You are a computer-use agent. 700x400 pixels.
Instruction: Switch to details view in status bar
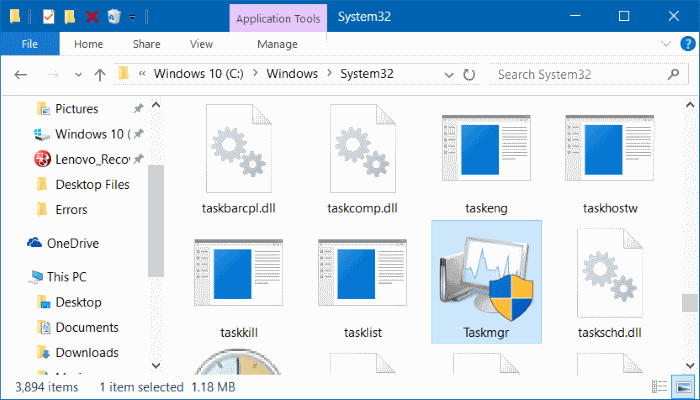pyautogui.click(x=659, y=387)
